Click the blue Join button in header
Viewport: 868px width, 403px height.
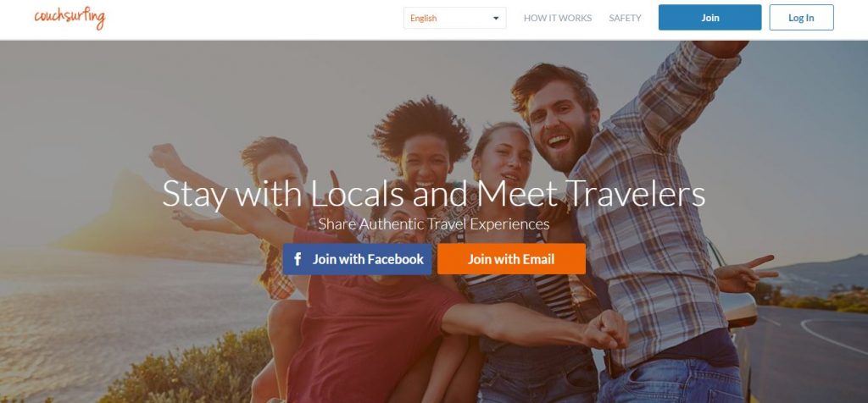pyautogui.click(x=709, y=18)
